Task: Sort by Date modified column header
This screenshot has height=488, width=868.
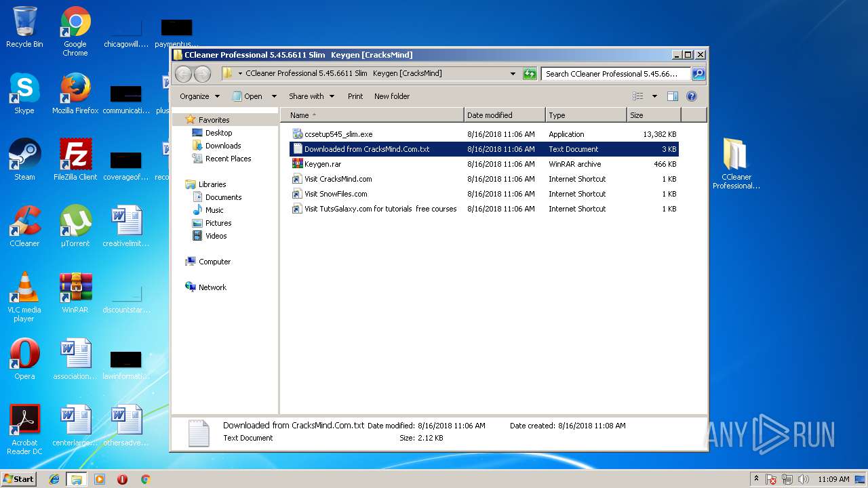Action: point(505,115)
